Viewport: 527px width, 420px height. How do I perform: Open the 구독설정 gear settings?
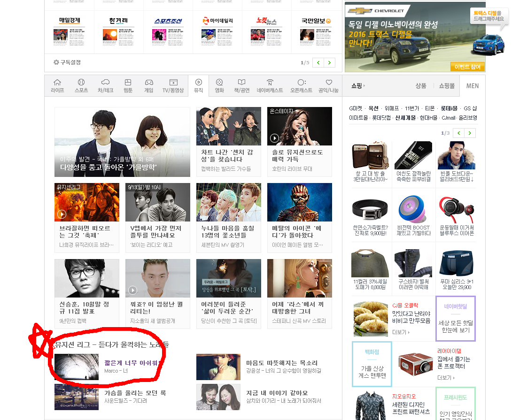(67, 62)
